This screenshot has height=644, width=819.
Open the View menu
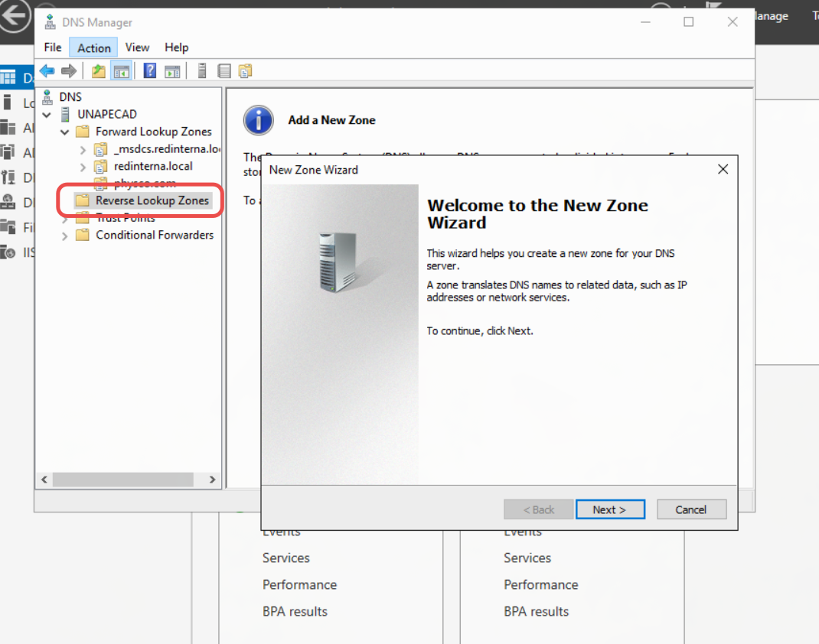(137, 47)
